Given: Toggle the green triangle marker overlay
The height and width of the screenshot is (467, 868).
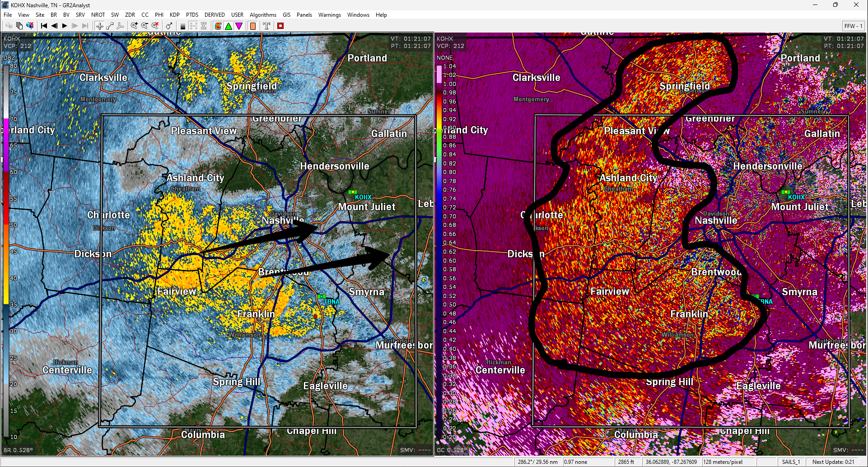Looking at the screenshot, I should [x=229, y=26].
